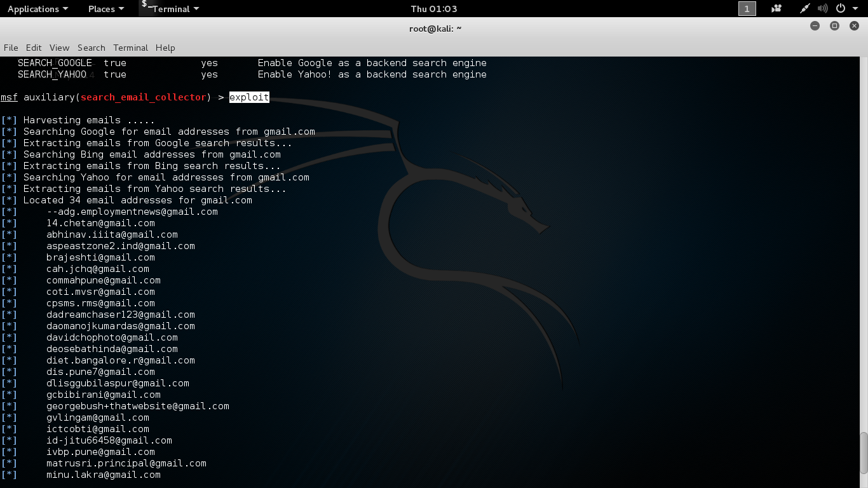
Task: Open the Terminal menu in menu bar
Action: coord(130,48)
